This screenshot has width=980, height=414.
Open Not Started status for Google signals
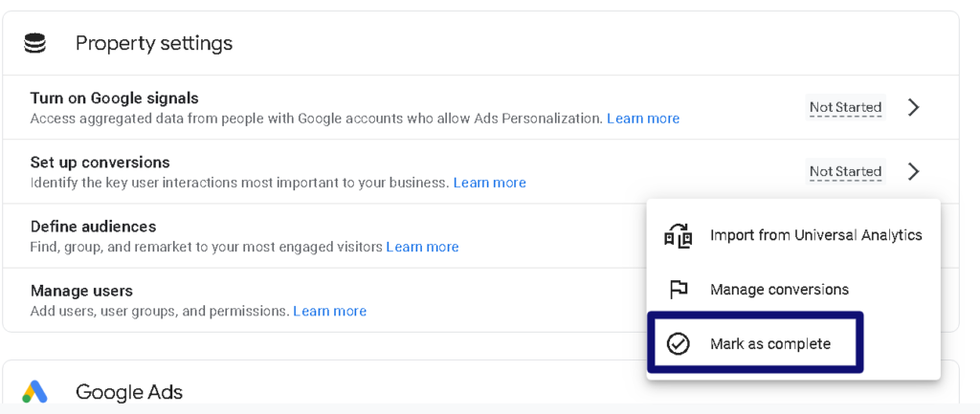846,107
